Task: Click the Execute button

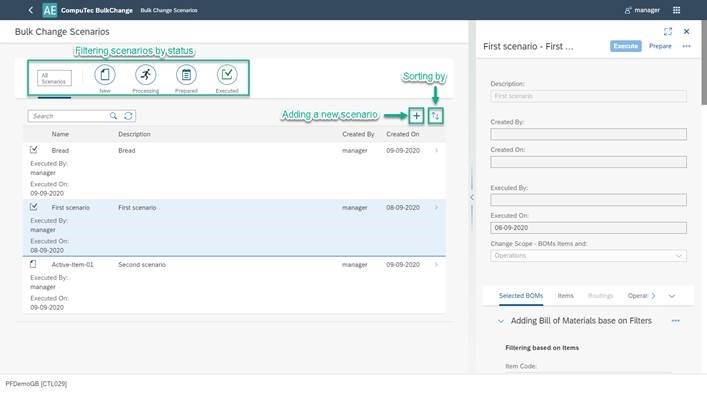Action: 626,46
